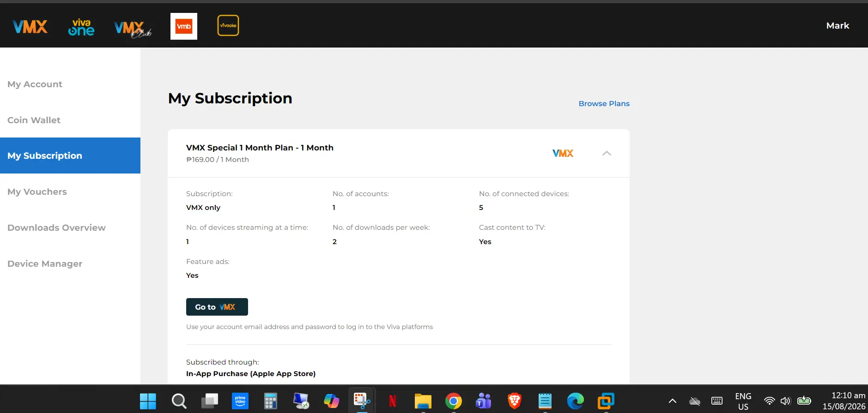Open Device Manager section

pos(70,263)
